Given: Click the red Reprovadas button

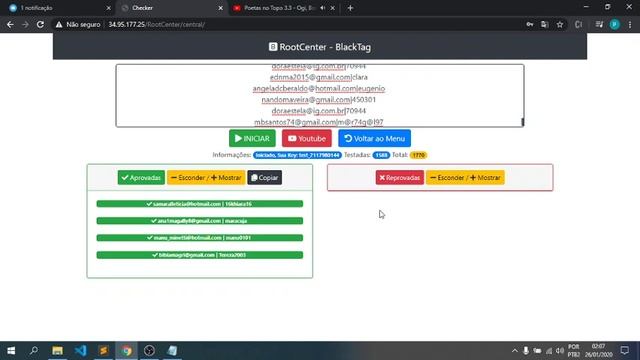Looking at the screenshot, I should click(400, 178).
